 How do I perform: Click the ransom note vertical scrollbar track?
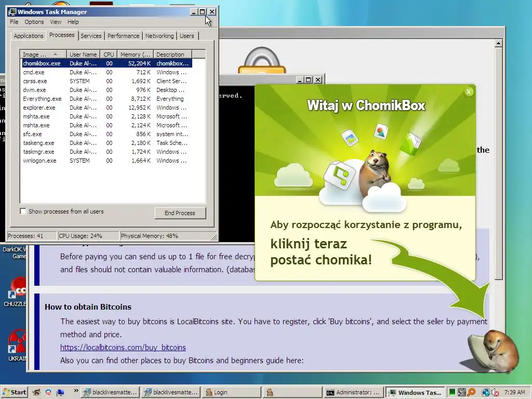(x=498, y=324)
